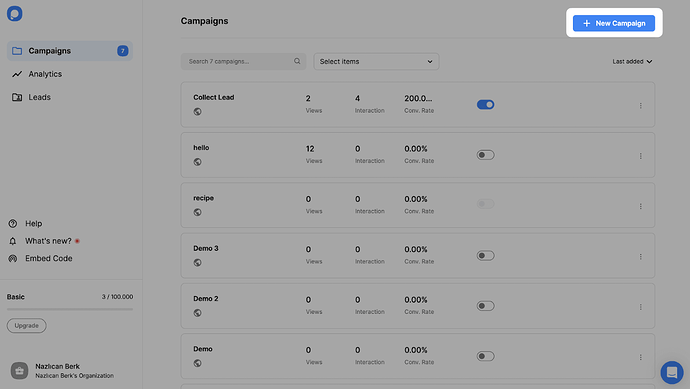Expand the Select items dropdown
The image size is (690, 389).
coord(376,62)
